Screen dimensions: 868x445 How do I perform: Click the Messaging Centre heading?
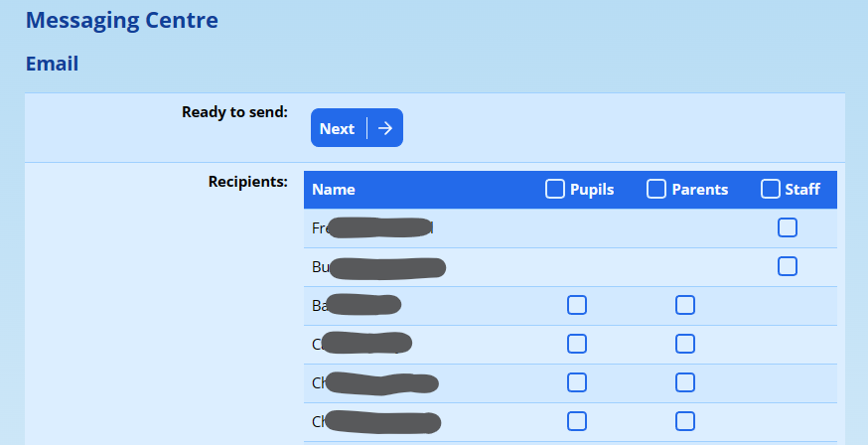122,20
